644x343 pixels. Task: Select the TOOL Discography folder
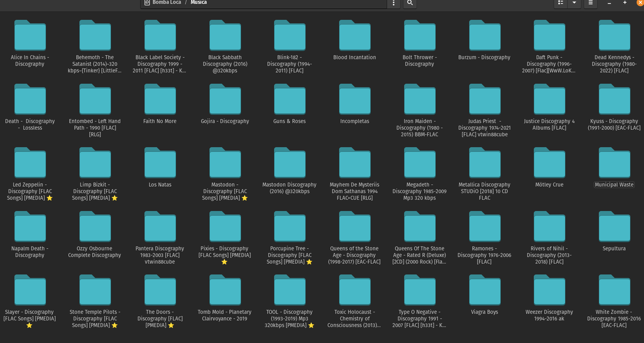[290, 290]
